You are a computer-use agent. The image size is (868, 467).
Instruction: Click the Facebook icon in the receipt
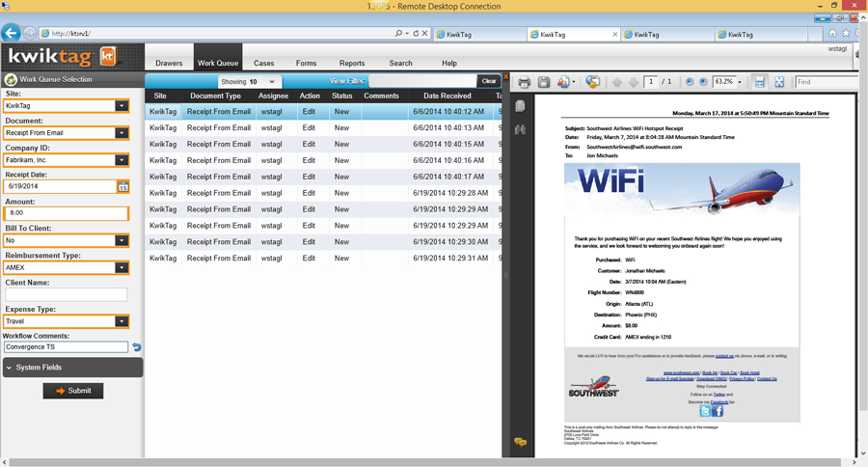[x=718, y=411]
